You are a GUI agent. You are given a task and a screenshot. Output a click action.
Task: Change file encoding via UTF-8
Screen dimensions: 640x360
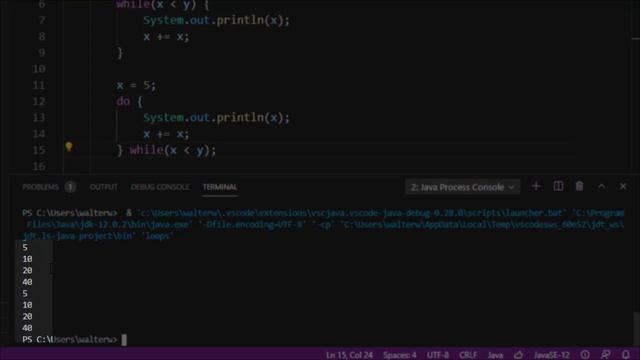click(438, 355)
